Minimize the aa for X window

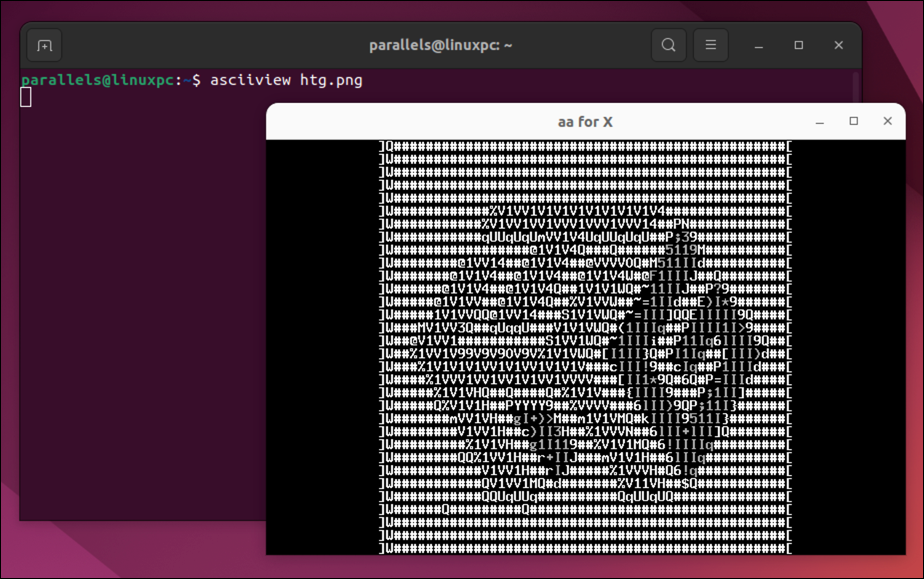(x=820, y=121)
